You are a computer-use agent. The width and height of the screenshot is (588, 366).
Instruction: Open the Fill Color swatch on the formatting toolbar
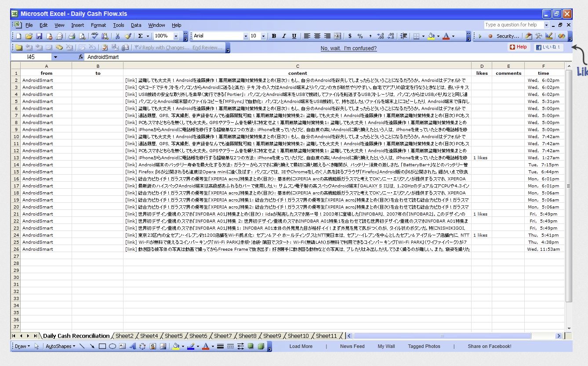point(431,36)
